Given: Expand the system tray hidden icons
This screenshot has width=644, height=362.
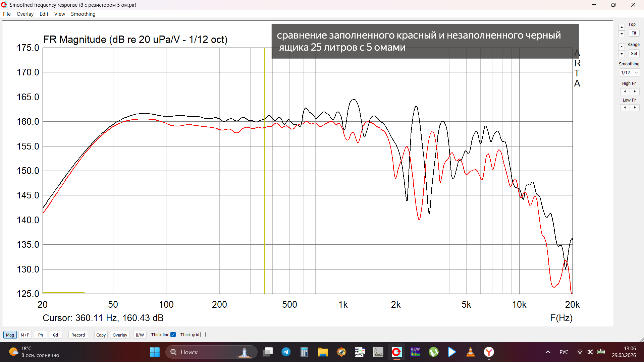Looking at the screenshot, I should 548,352.
